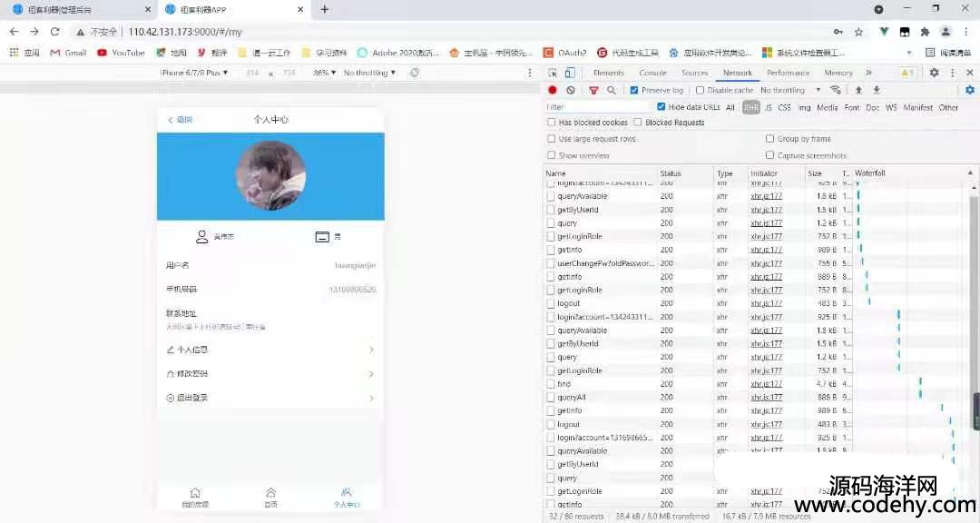Click the export HAR download arrow icon
This screenshot has width=980, height=523.
[x=877, y=90]
